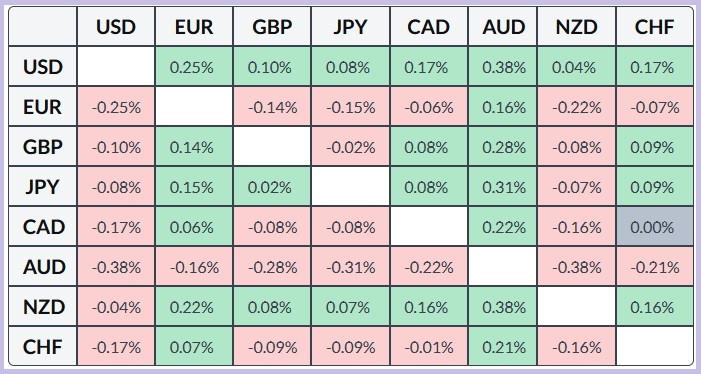Click the USD row, EUR cell 0.25%
The width and height of the screenshot is (701, 374).
pyautogui.click(x=194, y=67)
